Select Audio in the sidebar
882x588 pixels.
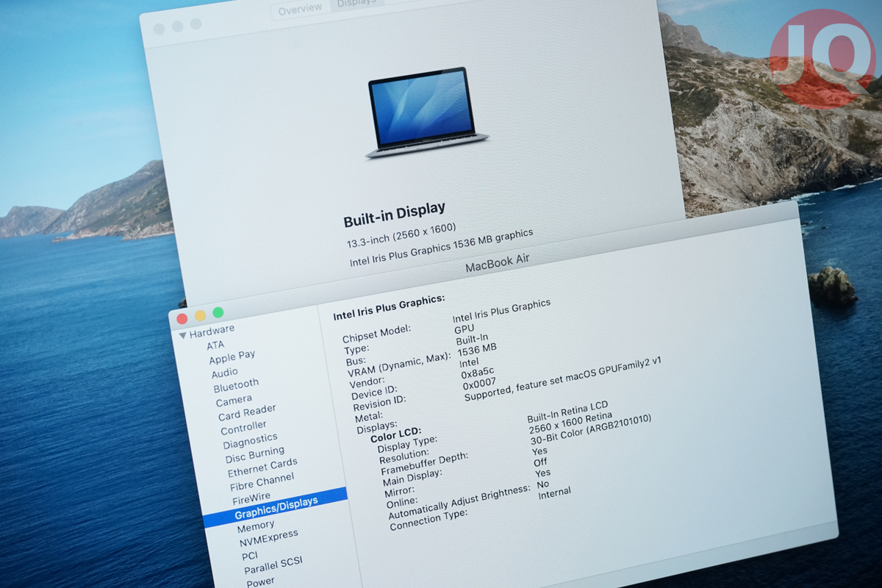pos(225,373)
